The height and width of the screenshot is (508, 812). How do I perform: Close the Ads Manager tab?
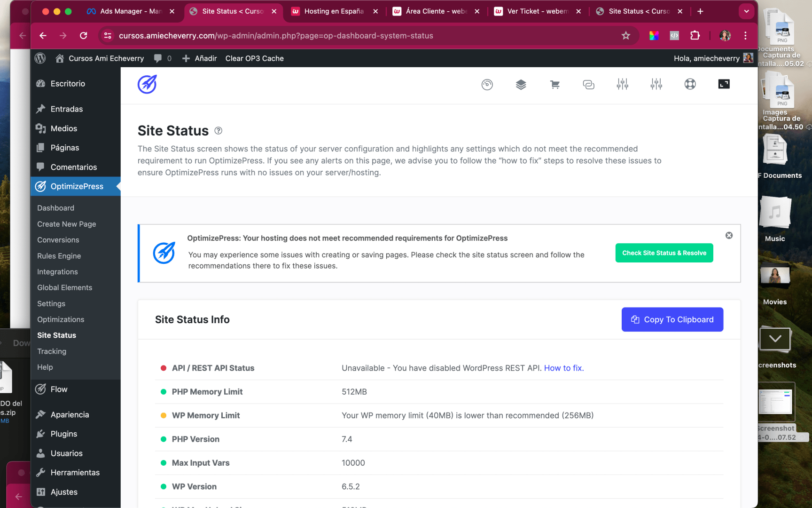[x=172, y=11]
